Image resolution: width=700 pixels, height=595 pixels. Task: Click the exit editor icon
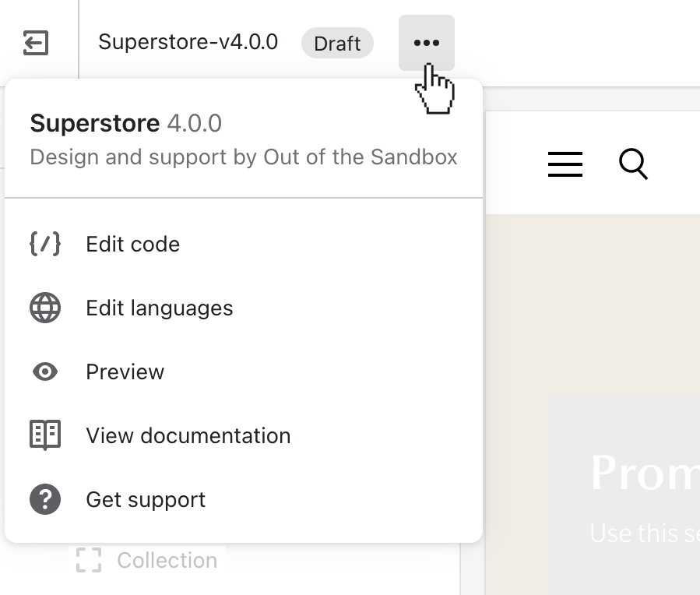(36, 43)
